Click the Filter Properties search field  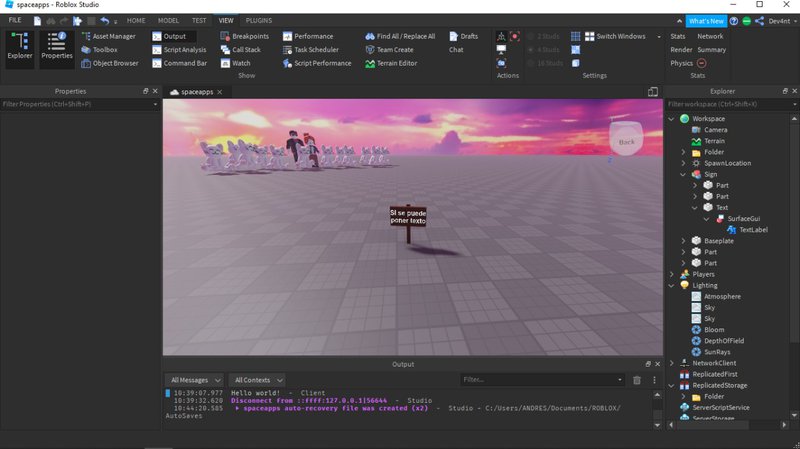[80, 104]
